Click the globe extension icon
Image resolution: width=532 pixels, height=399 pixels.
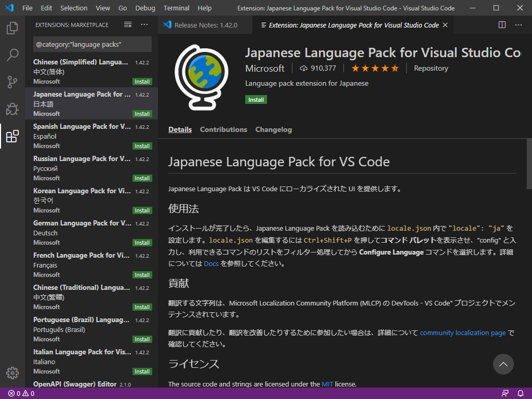pos(202,77)
